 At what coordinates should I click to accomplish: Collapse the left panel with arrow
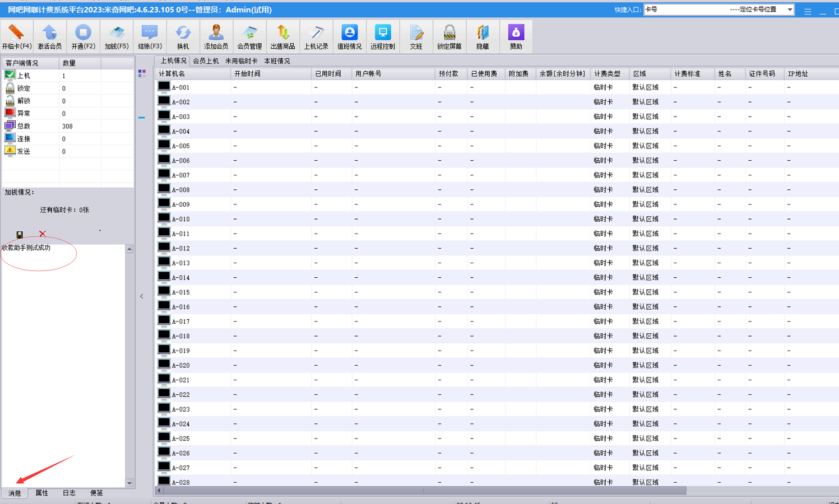tap(142, 296)
